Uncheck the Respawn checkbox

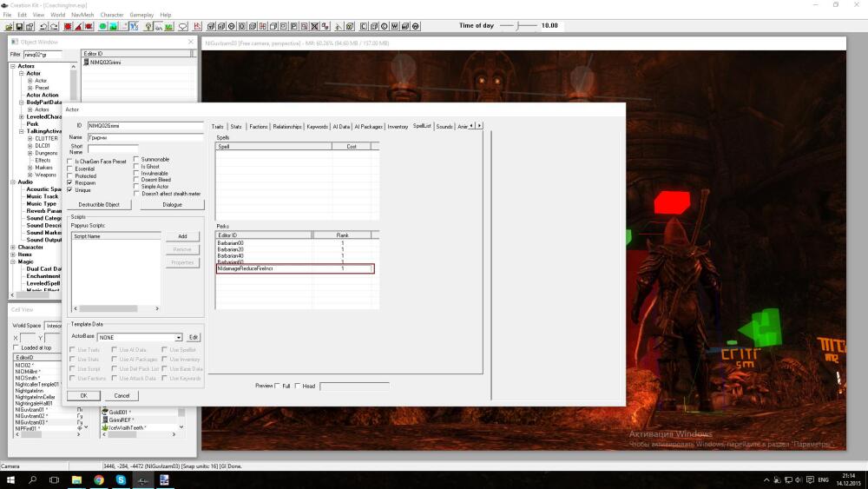[69, 182]
